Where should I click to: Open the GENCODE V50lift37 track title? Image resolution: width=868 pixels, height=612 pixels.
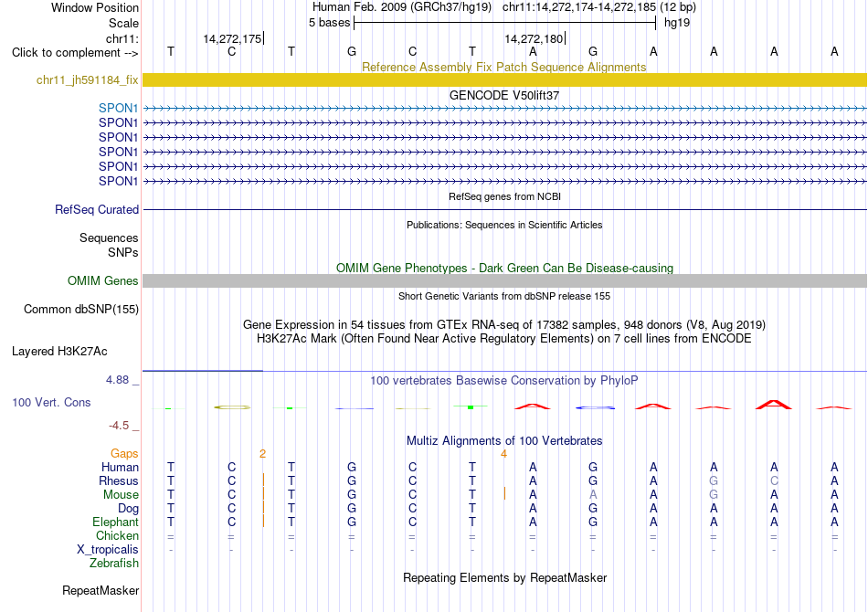tap(504, 96)
